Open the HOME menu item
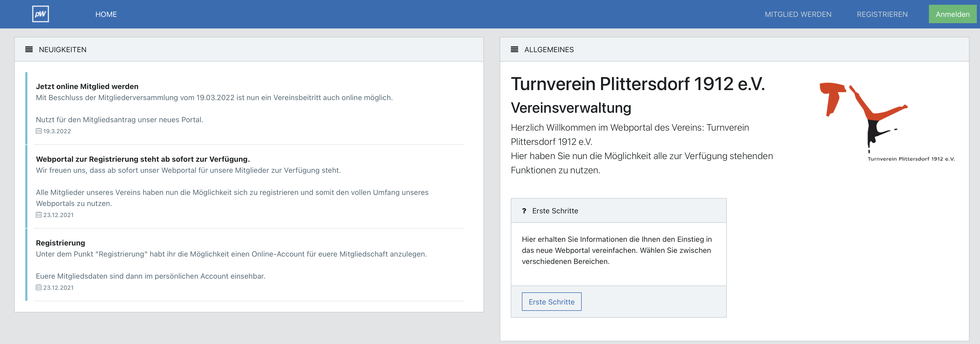980x344 pixels. pos(106,14)
